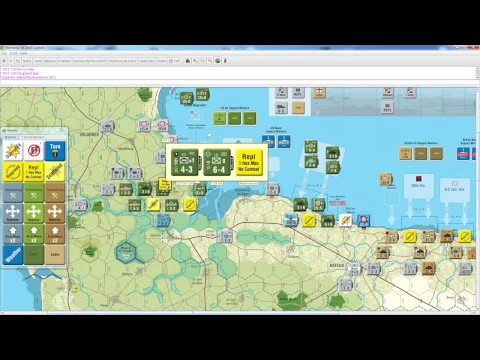
Task: Select the tan Strat Move x2 marker
Action: [x=55, y=234]
